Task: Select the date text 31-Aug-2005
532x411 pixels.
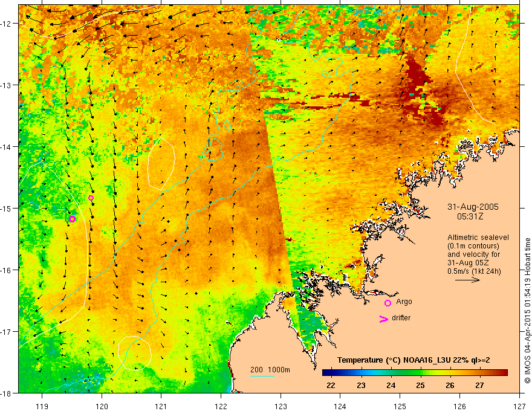Action: pyautogui.click(x=473, y=207)
